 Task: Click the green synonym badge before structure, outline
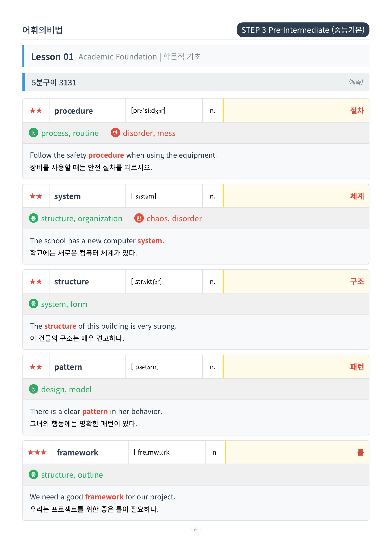[x=33, y=475]
